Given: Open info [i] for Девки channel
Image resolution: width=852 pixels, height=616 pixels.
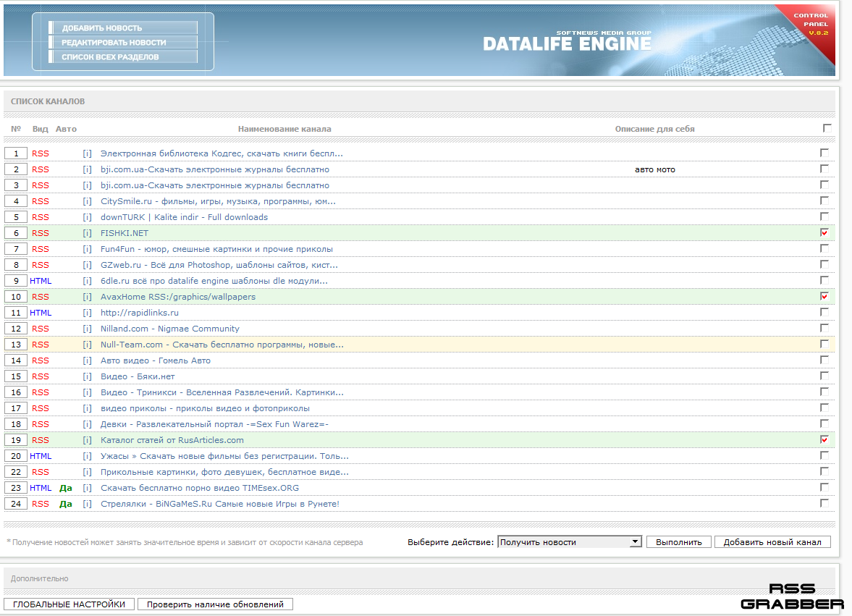Looking at the screenshot, I should point(87,424).
